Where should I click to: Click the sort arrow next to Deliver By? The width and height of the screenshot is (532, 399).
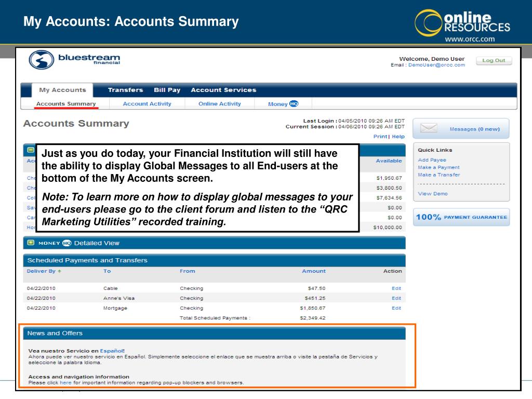(59, 271)
